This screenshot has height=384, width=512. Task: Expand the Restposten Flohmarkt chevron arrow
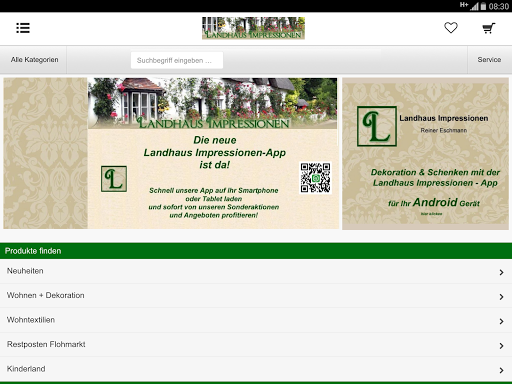pos(501,346)
